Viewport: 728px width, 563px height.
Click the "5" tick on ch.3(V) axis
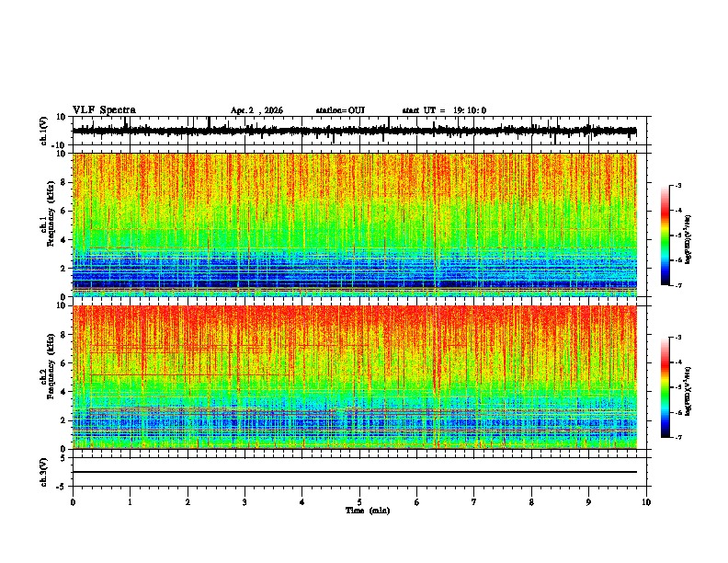click(x=64, y=457)
